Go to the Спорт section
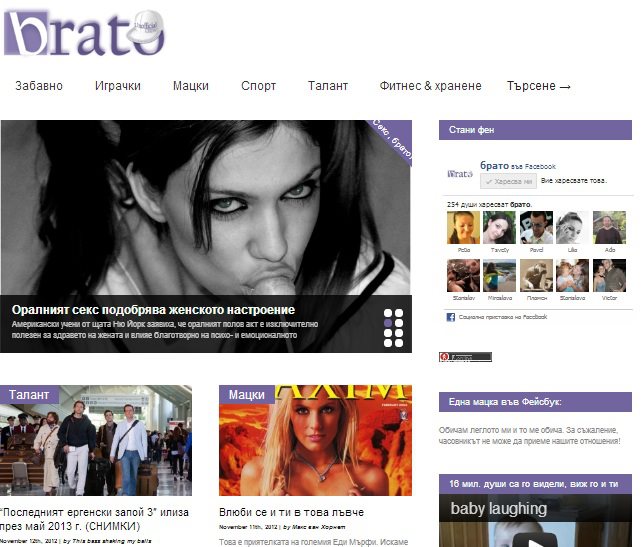This screenshot has height=547, width=642. click(258, 86)
